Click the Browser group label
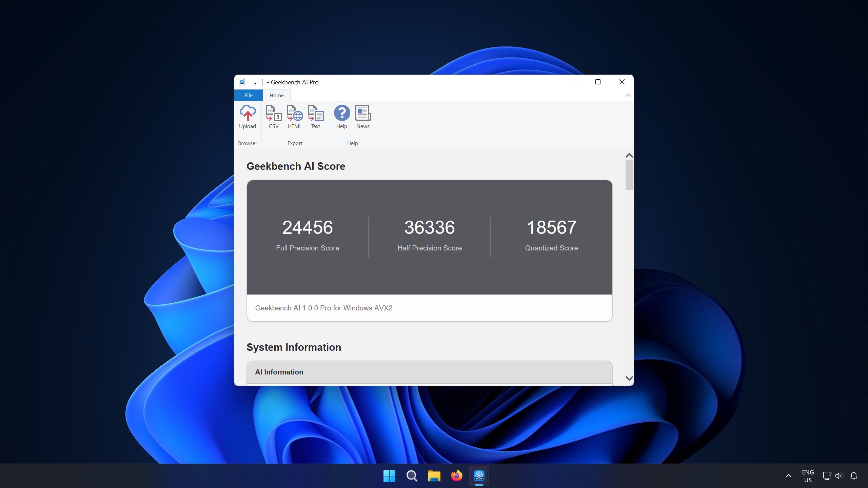 247,143
